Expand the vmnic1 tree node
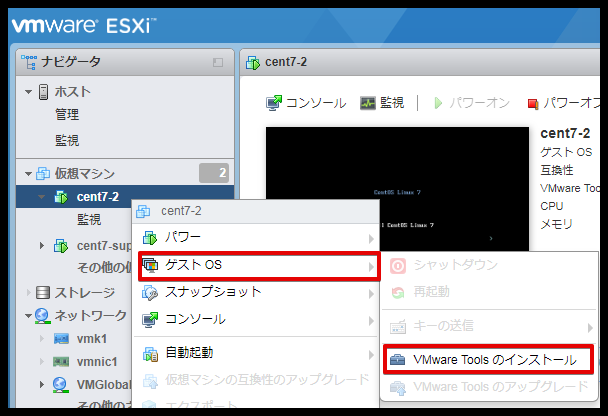 (x=42, y=361)
